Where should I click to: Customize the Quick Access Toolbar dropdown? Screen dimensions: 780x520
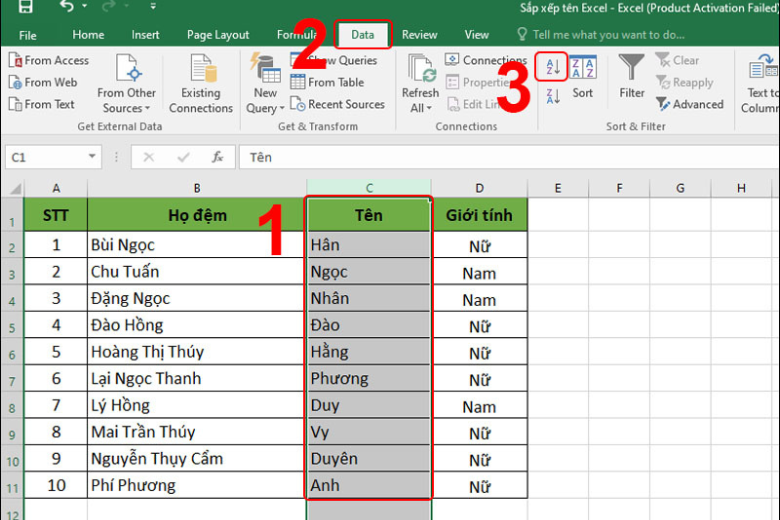pos(153,6)
